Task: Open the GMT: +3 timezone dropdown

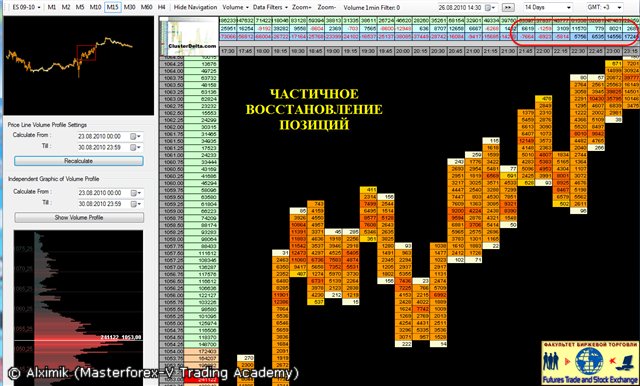Action: pyautogui.click(x=604, y=7)
